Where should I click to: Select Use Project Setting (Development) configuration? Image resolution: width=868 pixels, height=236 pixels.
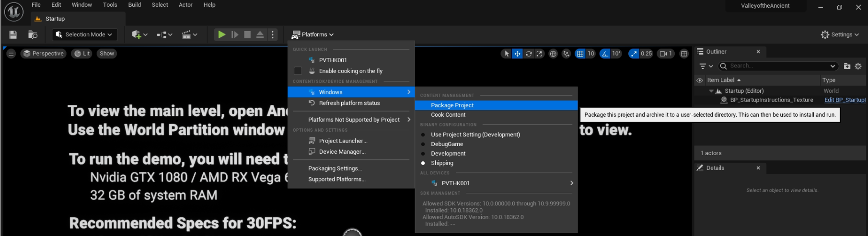496,135
